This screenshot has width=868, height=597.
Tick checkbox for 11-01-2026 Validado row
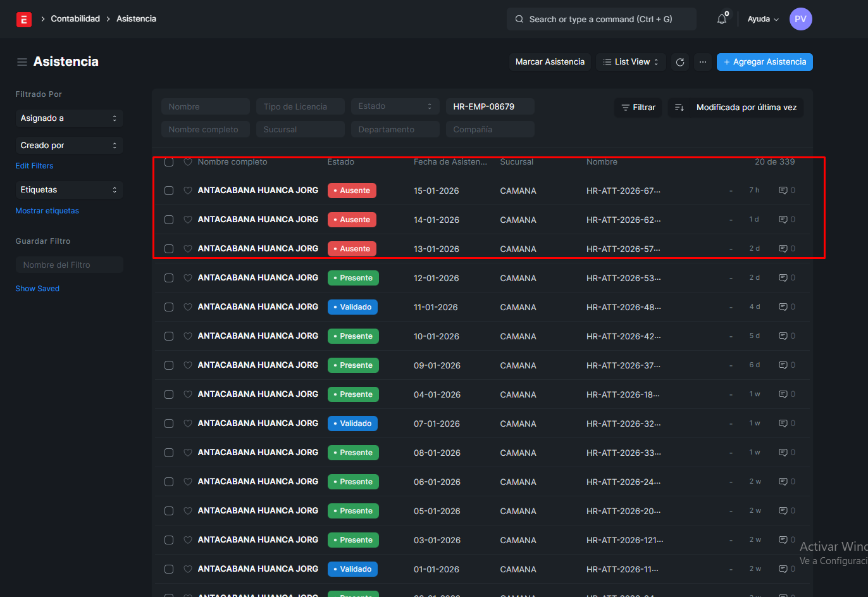(169, 307)
